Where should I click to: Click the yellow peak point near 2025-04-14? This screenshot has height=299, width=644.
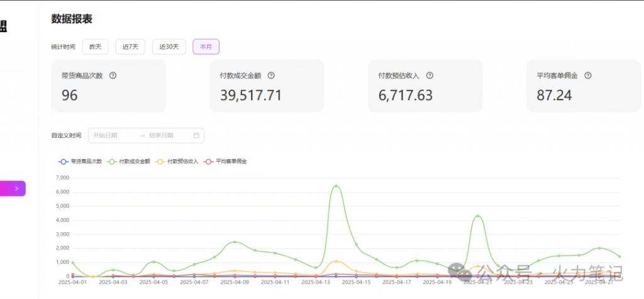pos(336,261)
